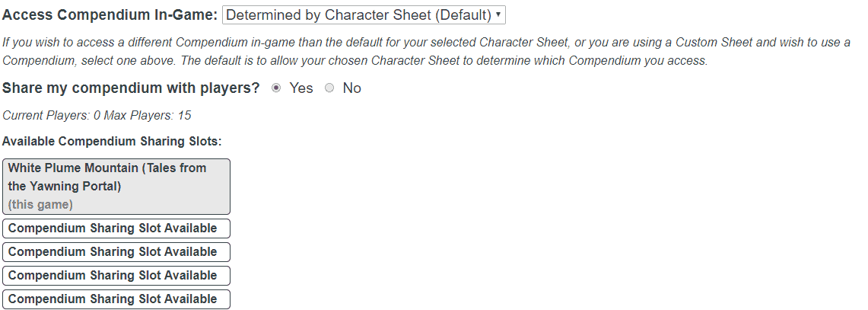
Task: Click the '(this game)' text in the slot
Action: pos(40,205)
